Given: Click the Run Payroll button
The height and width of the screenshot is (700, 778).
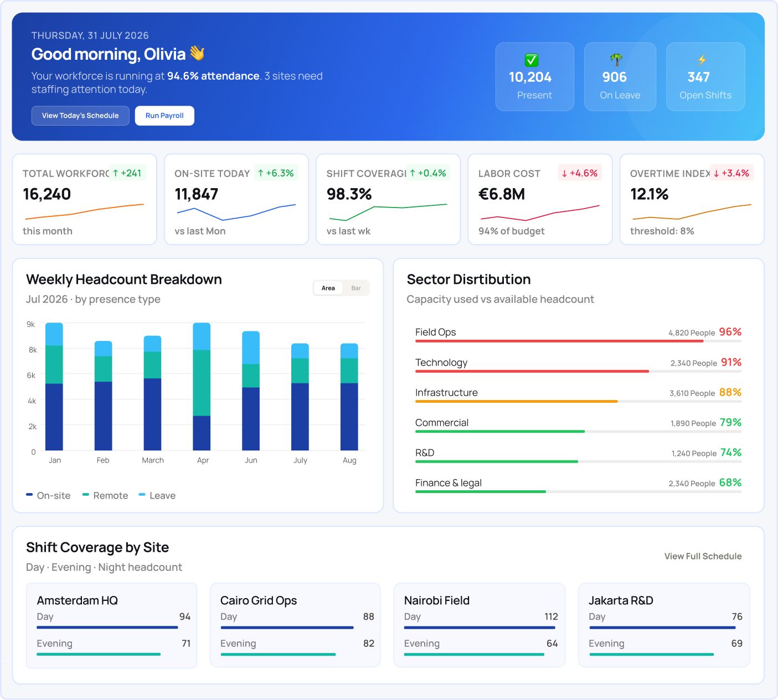Looking at the screenshot, I should pos(164,116).
